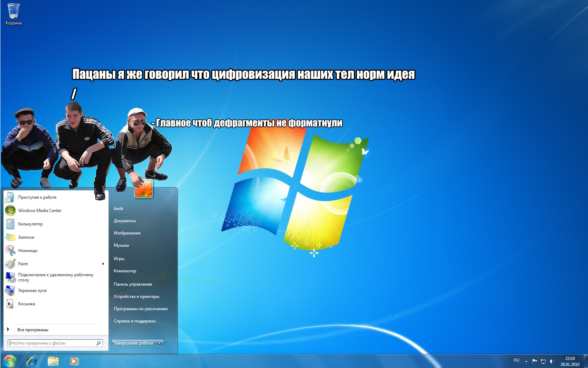This screenshot has height=368, width=588.
Task: Click the Завершение работы shutdown button
Action: (134, 343)
